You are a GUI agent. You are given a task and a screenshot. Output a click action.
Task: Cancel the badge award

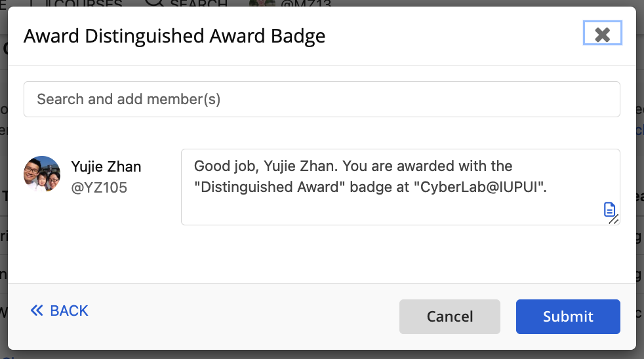(450, 316)
